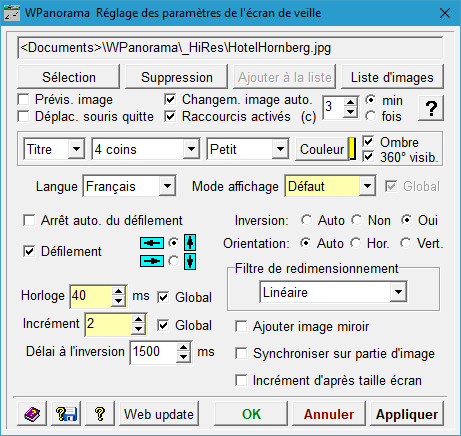
Task: Increase the Horloge value with up arrow
Action: (118, 291)
